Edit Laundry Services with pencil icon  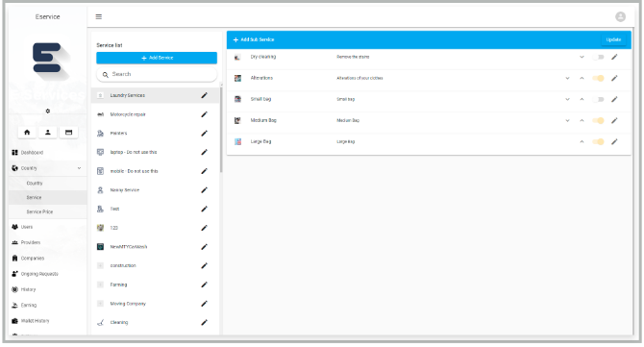click(x=204, y=95)
